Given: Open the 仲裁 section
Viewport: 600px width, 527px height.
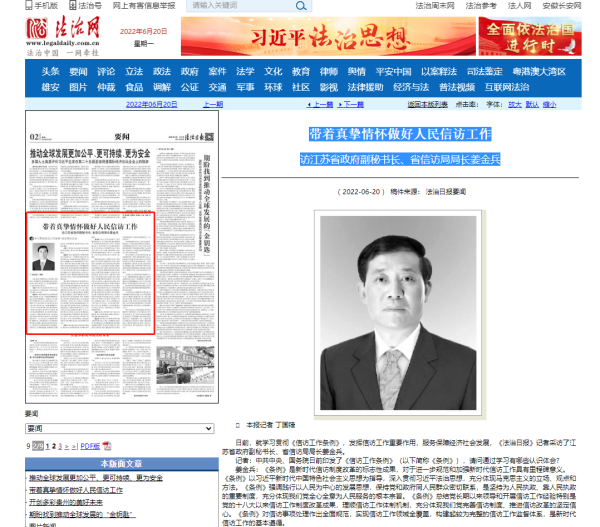Looking at the screenshot, I should (106, 87).
